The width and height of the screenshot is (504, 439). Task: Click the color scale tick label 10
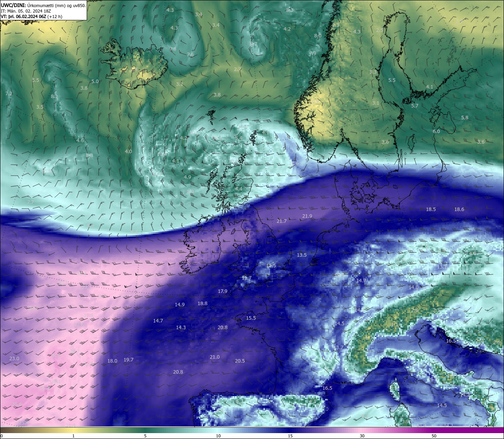click(x=218, y=436)
